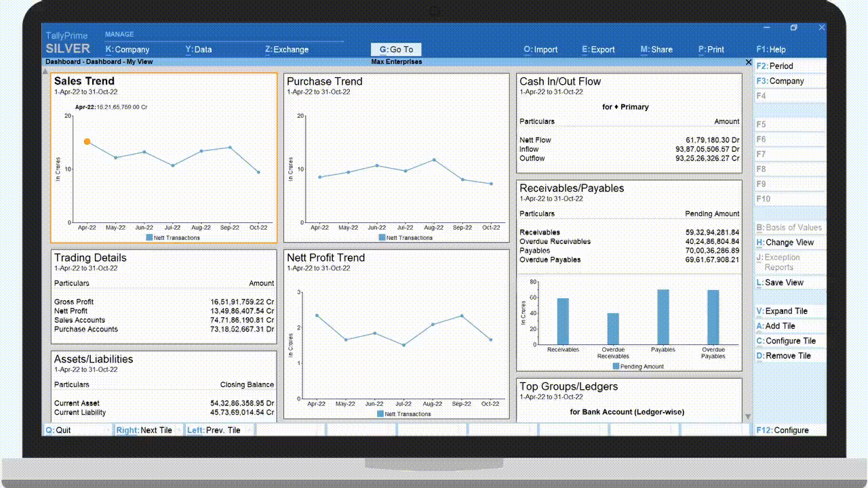Click the Go To button
Screen dimensions: 868x488
396,49
